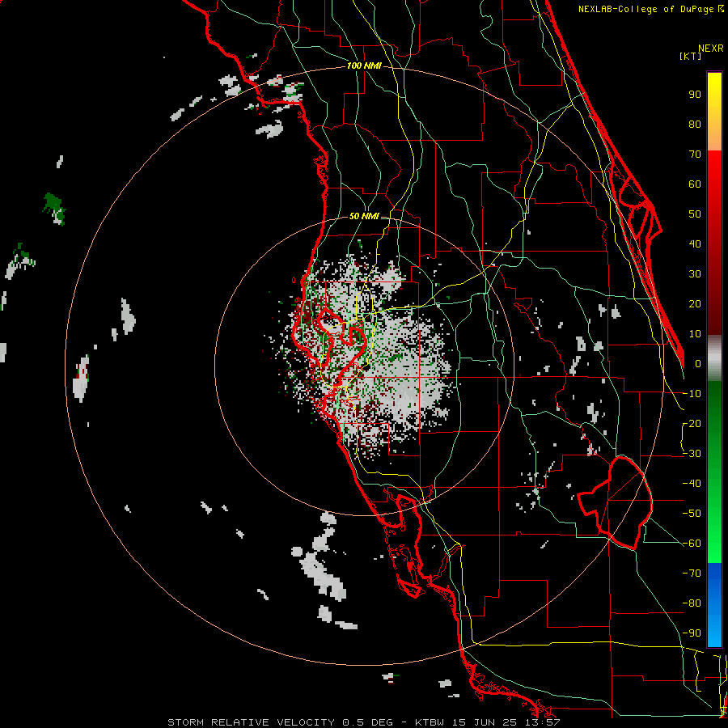Pick the gray segment around the 0 value
728x728 pixels.
click(x=714, y=358)
